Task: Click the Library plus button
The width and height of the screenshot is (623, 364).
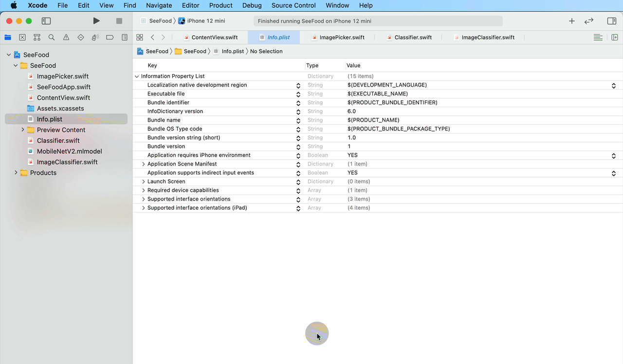Action: click(572, 21)
